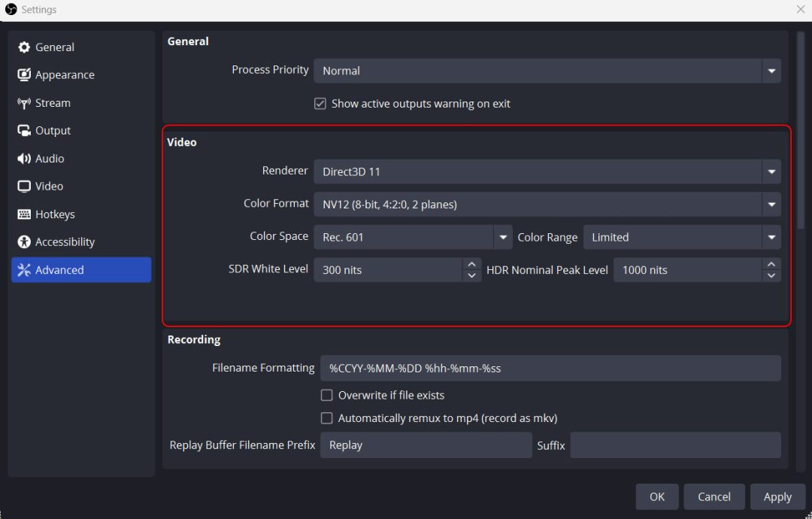Open the Process Priority dropdown
Viewport: 812px width, 519px height.
[x=771, y=71]
